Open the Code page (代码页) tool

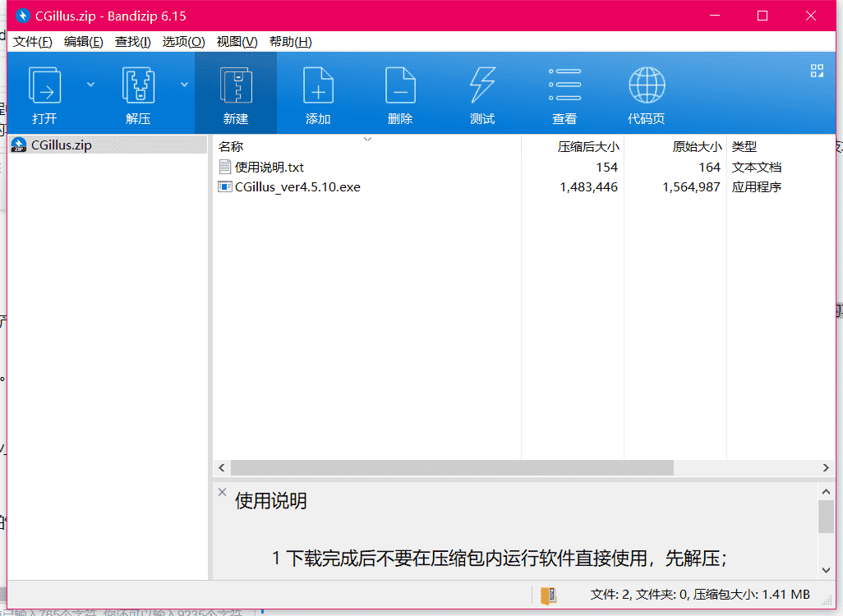647,85
